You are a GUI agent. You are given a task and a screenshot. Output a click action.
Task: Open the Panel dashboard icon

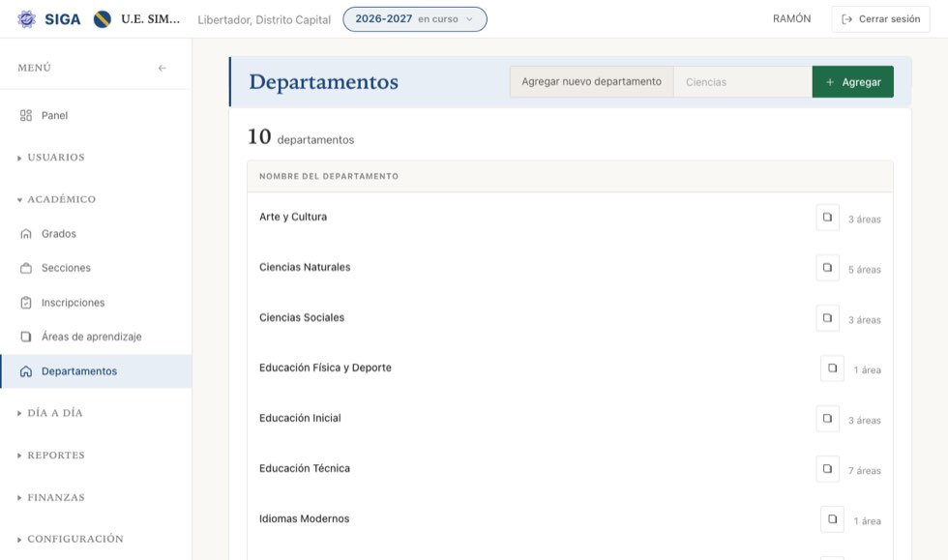click(26, 115)
